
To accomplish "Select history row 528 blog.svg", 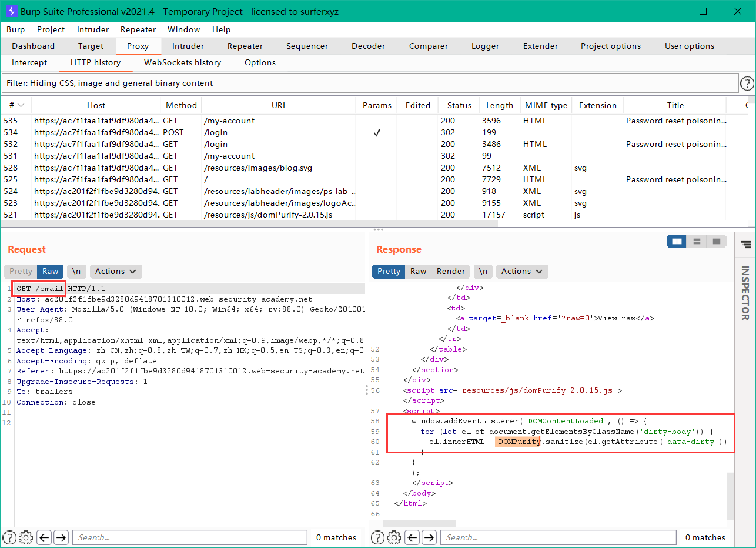I will 373,168.
